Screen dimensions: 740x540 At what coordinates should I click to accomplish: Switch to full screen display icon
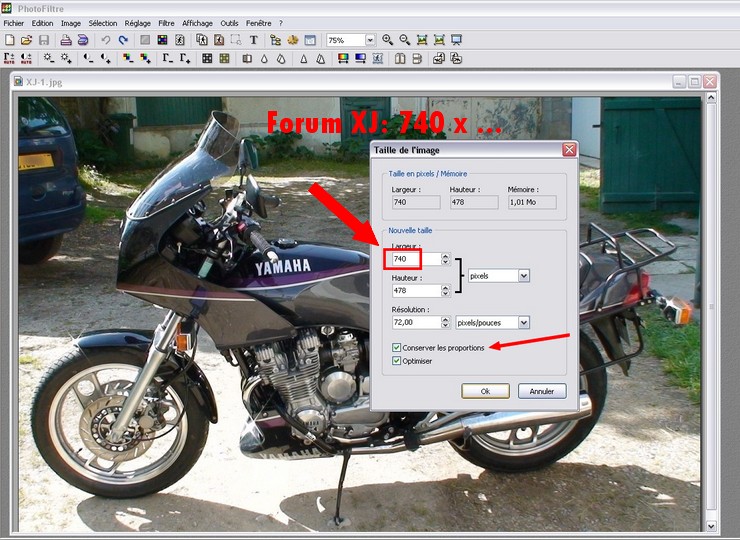click(x=456, y=40)
